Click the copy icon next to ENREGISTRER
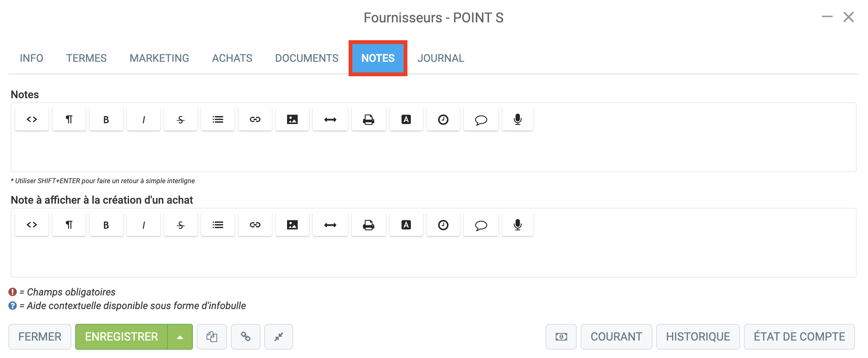The width and height of the screenshot is (868, 358). tap(212, 337)
